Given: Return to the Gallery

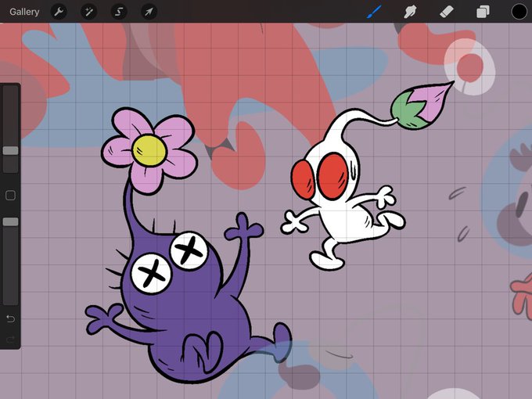Looking at the screenshot, I should coord(24,12).
